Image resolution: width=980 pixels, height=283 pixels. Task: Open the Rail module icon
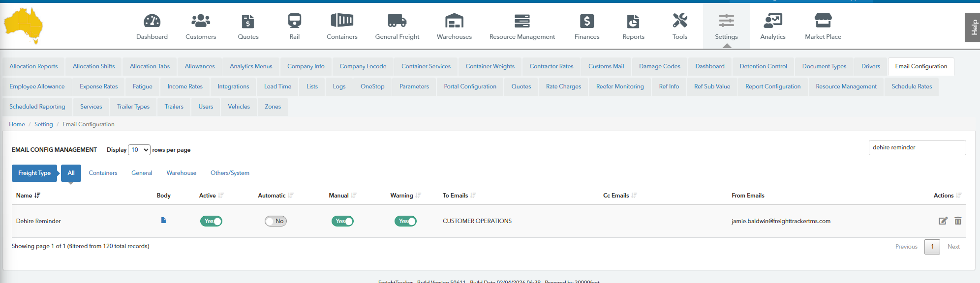(x=294, y=21)
